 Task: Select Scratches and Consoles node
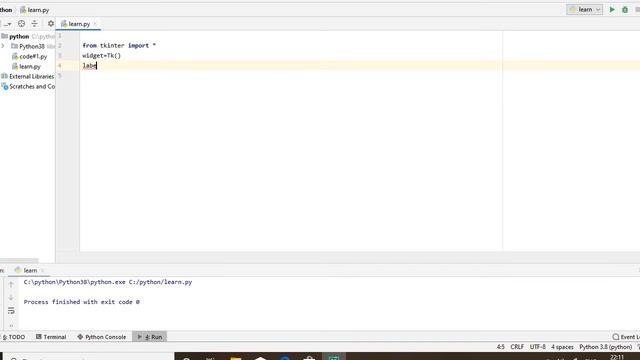pos(32,87)
